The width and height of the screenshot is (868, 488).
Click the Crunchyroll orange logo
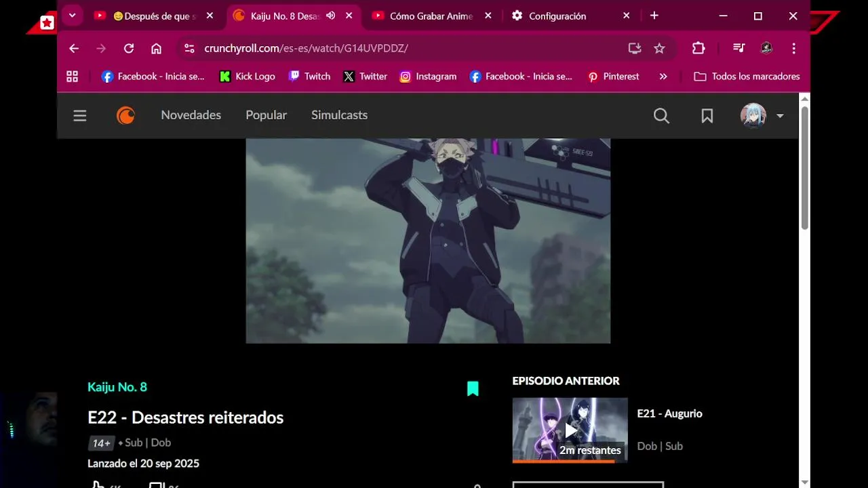pyautogui.click(x=126, y=116)
